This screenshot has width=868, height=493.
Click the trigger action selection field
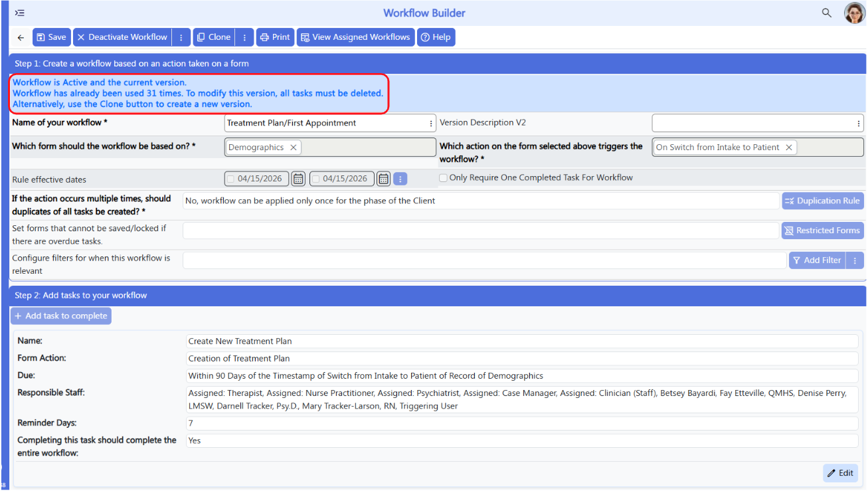758,148
